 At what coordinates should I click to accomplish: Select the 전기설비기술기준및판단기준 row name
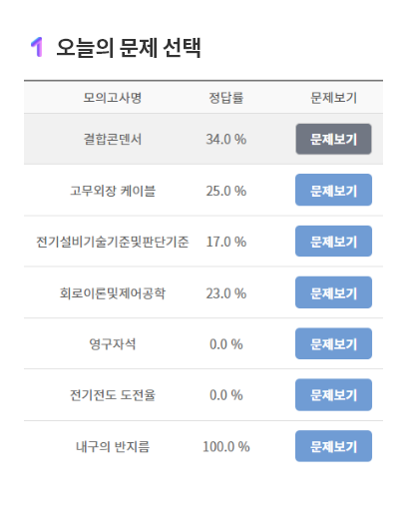(x=113, y=242)
